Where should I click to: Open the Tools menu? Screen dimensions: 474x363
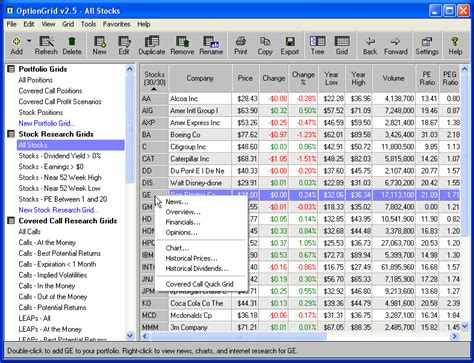click(88, 24)
